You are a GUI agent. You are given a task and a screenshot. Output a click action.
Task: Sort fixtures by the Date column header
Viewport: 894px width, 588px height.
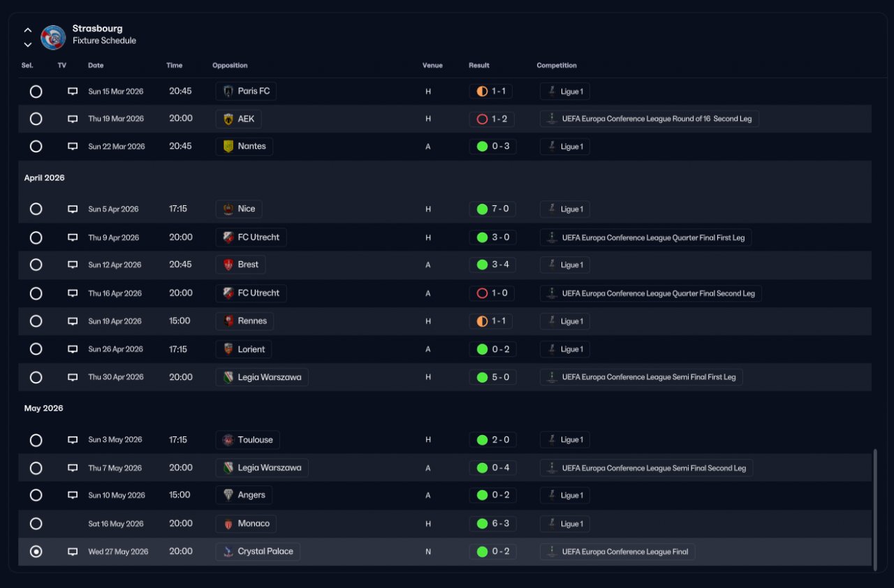click(x=96, y=66)
